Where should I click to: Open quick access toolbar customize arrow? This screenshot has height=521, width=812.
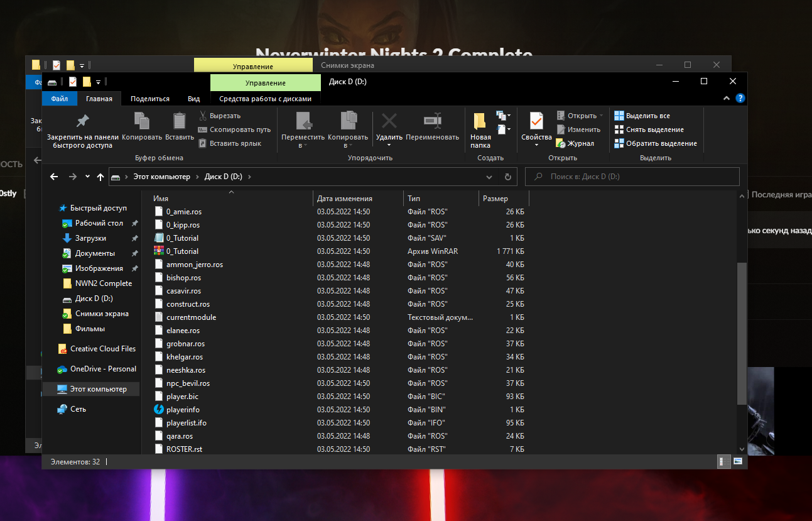pos(99,82)
